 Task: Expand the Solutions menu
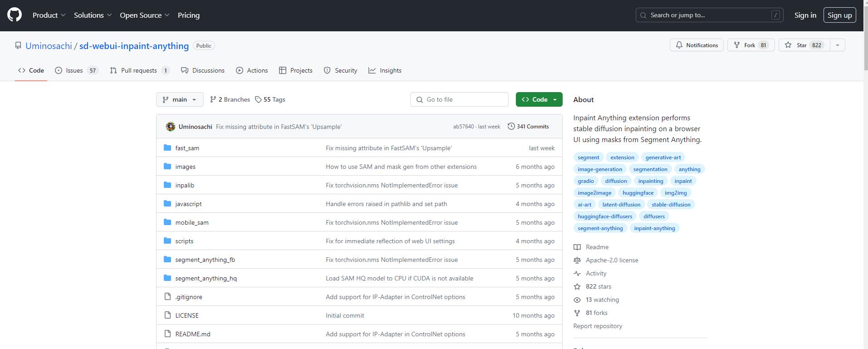click(x=93, y=15)
